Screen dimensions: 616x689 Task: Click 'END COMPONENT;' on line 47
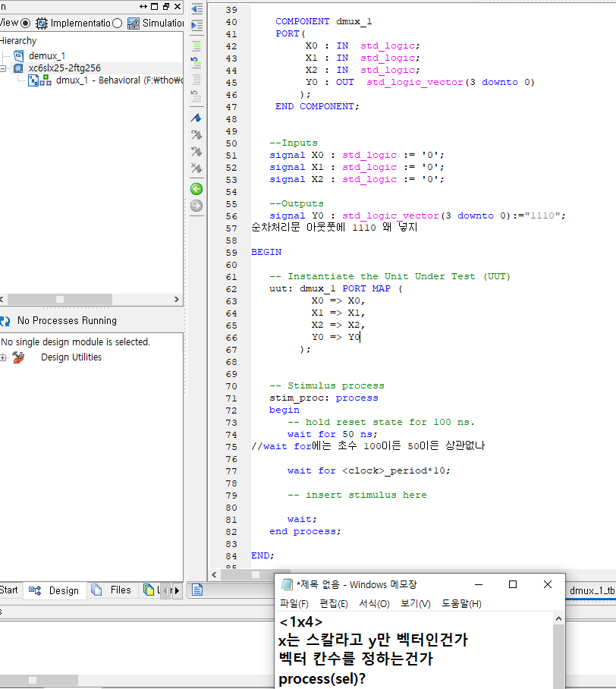[317, 106]
